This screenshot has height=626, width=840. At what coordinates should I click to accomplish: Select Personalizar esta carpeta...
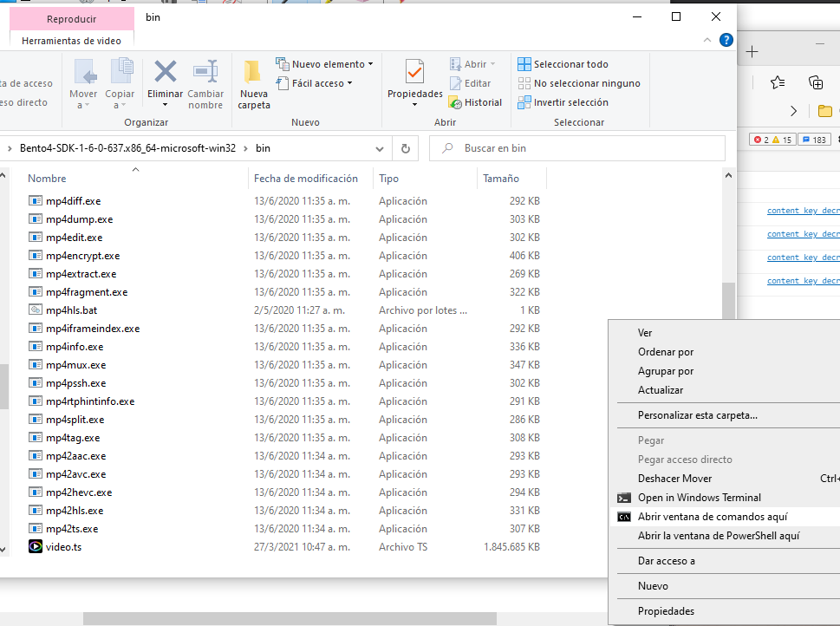pyautogui.click(x=698, y=415)
